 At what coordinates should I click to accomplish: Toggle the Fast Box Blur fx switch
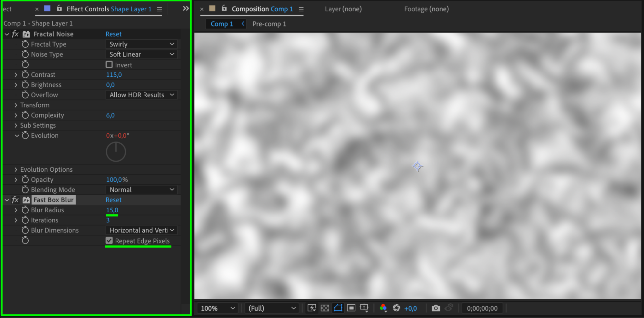coord(15,200)
